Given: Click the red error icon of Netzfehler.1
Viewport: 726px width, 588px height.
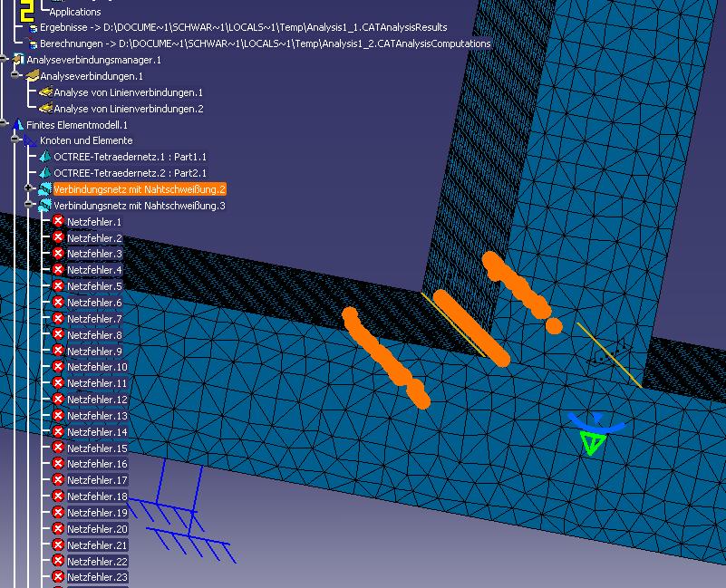Looking at the screenshot, I should pos(58,221).
